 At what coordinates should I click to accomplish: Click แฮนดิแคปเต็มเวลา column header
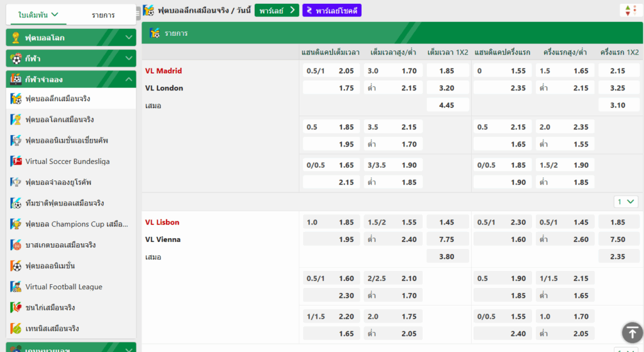[x=330, y=52]
